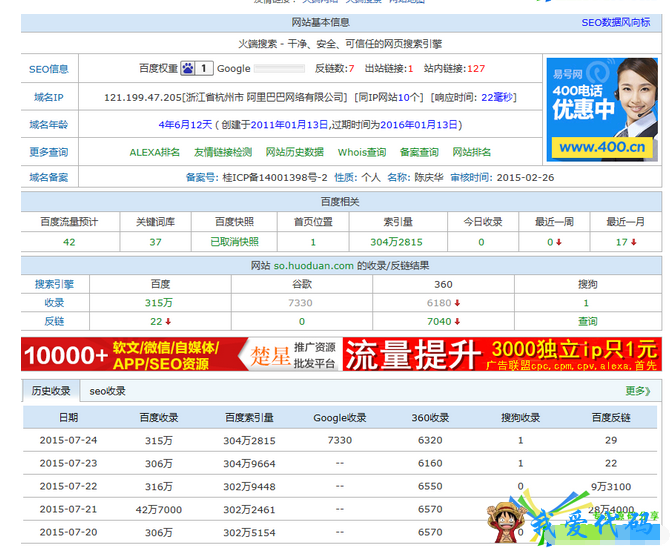The height and width of the screenshot is (548, 670).
Task: Click the 域名IP row label
Action: point(49,97)
